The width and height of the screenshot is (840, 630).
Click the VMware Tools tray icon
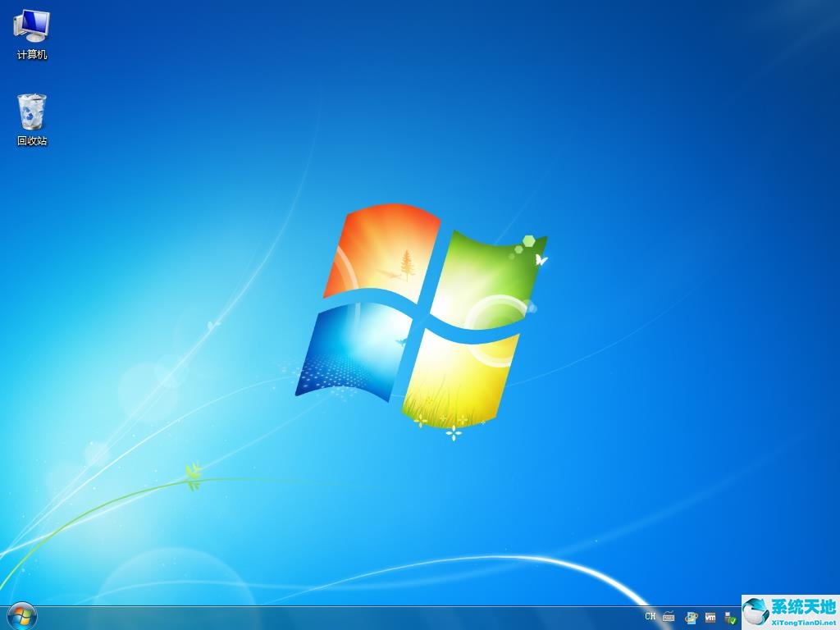[710, 618]
